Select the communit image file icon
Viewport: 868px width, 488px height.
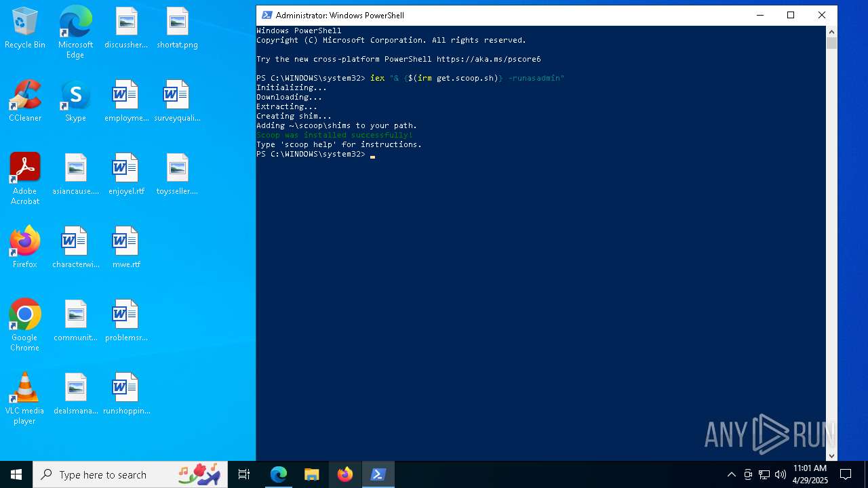pyautogui.click(x=75, y=321)
